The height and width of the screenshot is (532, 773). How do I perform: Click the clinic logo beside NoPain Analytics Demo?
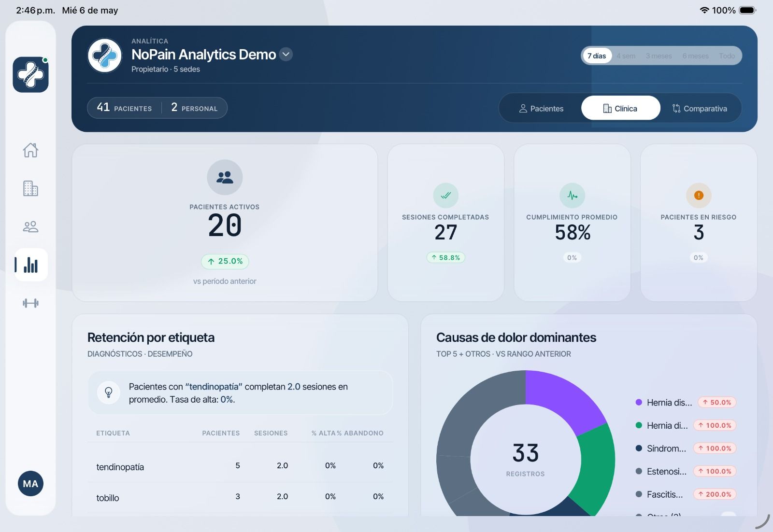point(105,56)
